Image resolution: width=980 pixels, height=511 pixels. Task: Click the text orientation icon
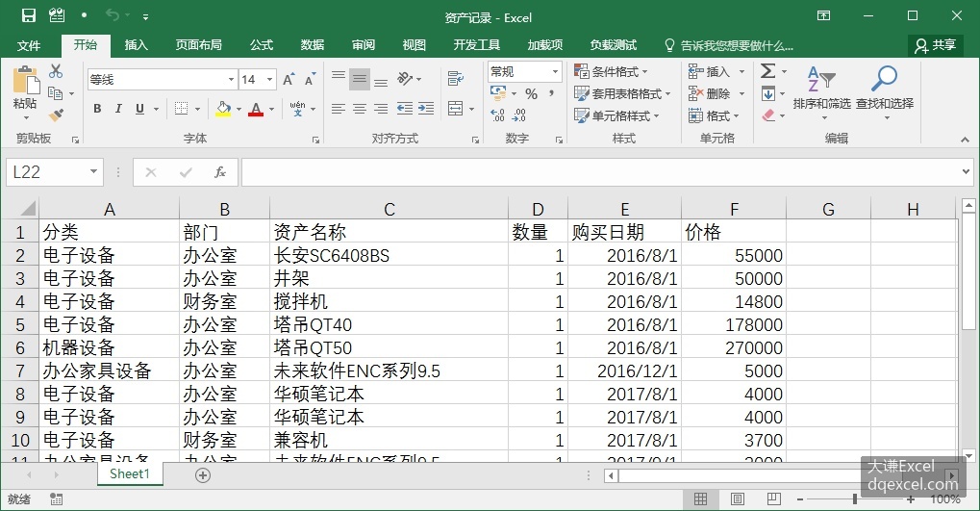405,78
